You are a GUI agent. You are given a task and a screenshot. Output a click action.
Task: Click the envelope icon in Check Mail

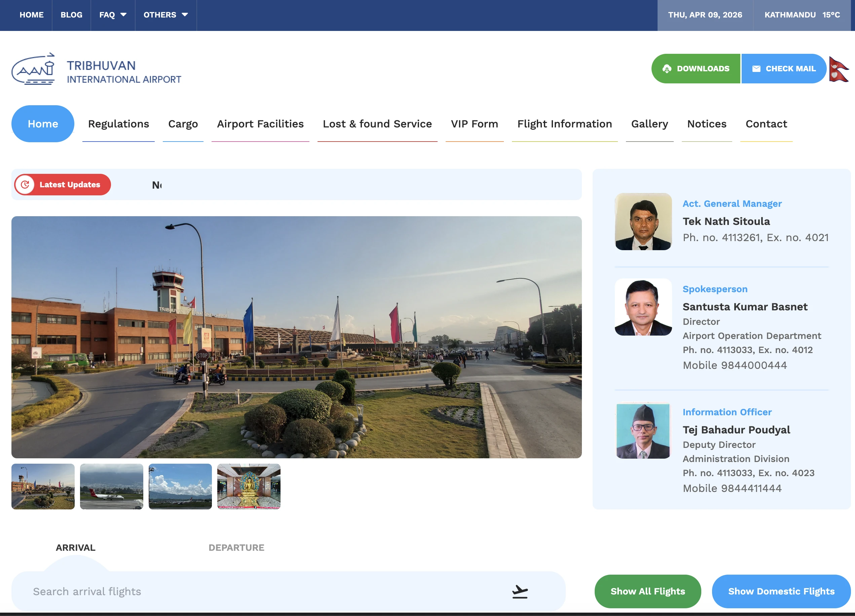[756, 69]
